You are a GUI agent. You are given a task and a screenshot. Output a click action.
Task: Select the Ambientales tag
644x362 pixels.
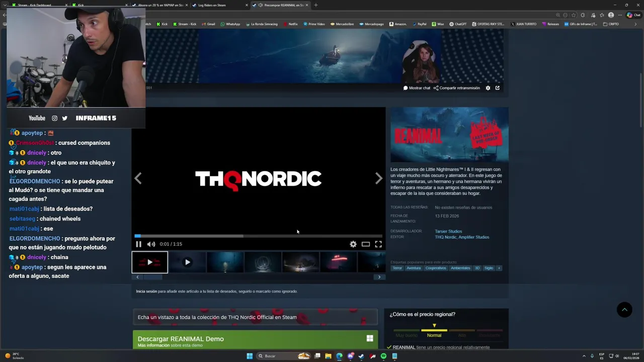pos(460,268)
